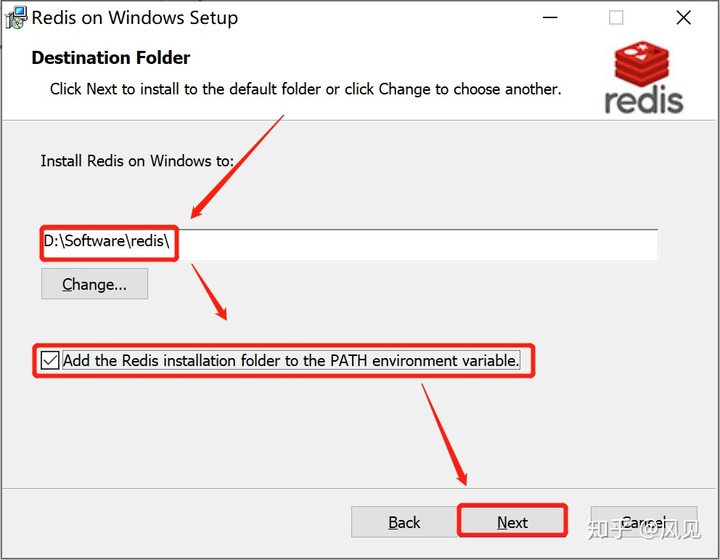Click the Redis logo image
This screenshot has height=560, width=720.
(644, 77)
